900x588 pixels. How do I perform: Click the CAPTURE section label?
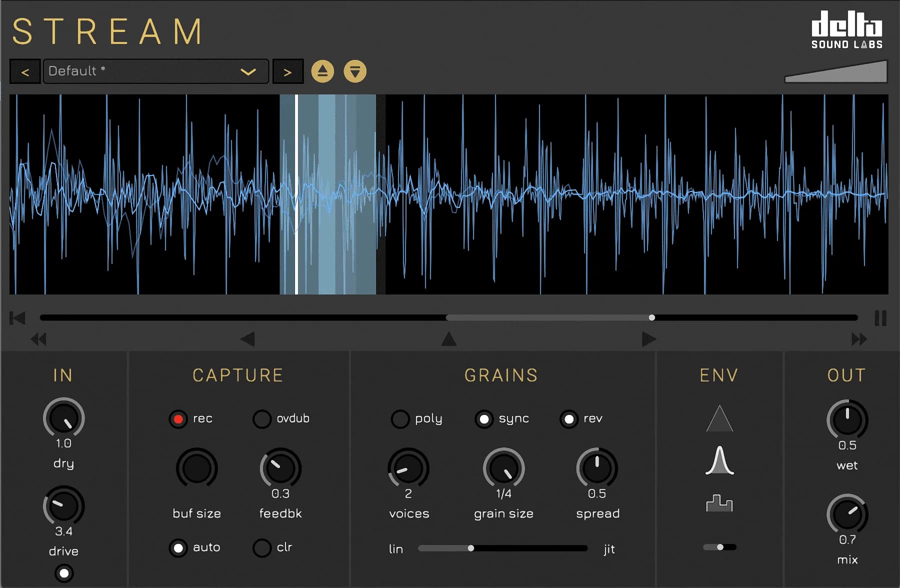238,375
